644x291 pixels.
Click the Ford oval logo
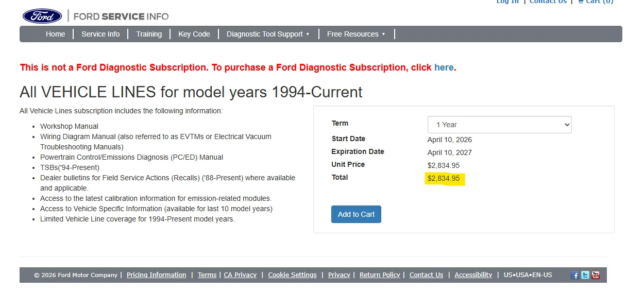42,16
